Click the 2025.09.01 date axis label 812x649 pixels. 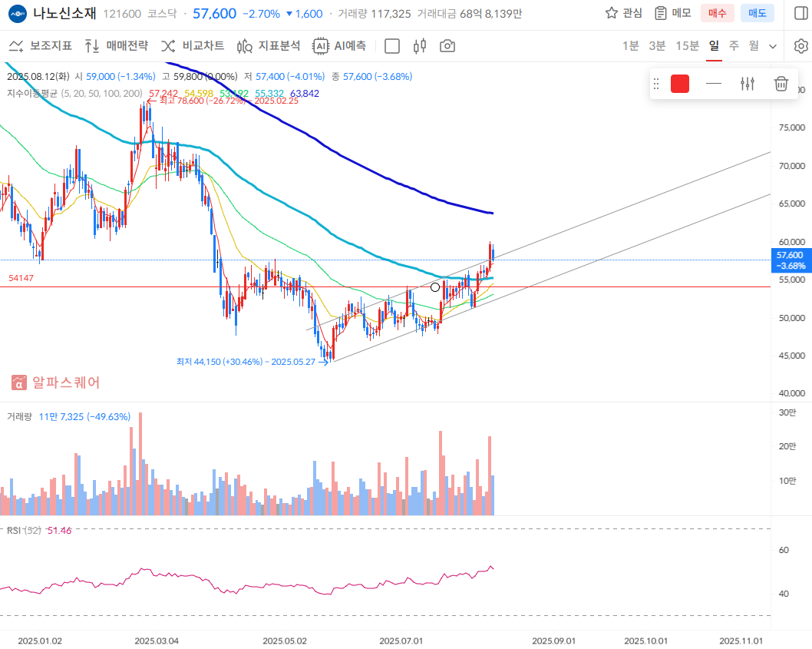pos(553,641)
